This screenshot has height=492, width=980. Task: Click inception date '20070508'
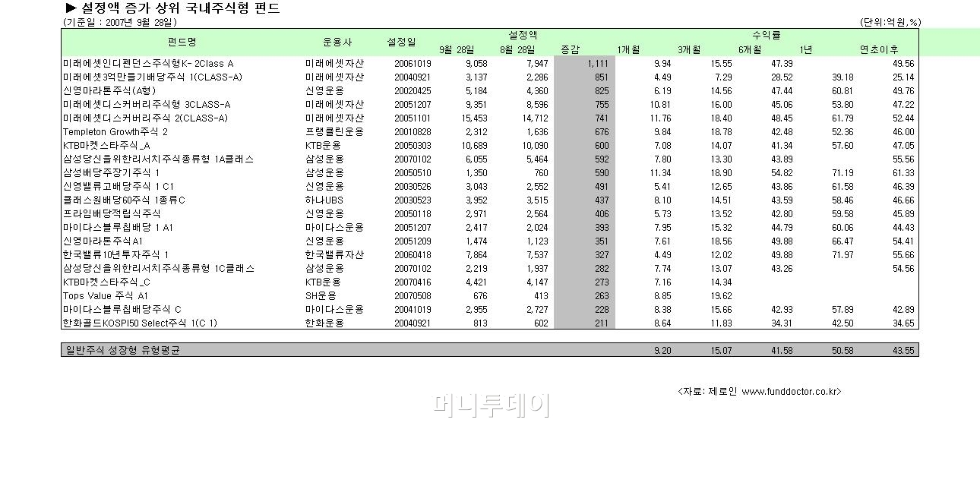tap(413, 296)
